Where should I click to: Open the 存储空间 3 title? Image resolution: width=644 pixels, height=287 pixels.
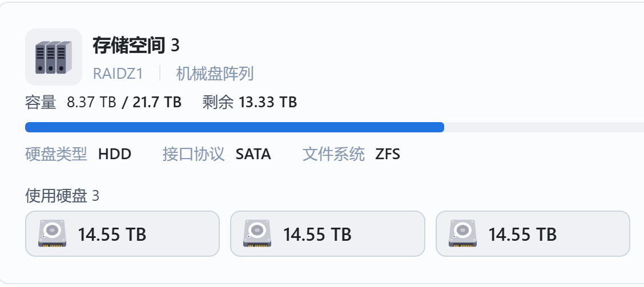coord(136,45)
